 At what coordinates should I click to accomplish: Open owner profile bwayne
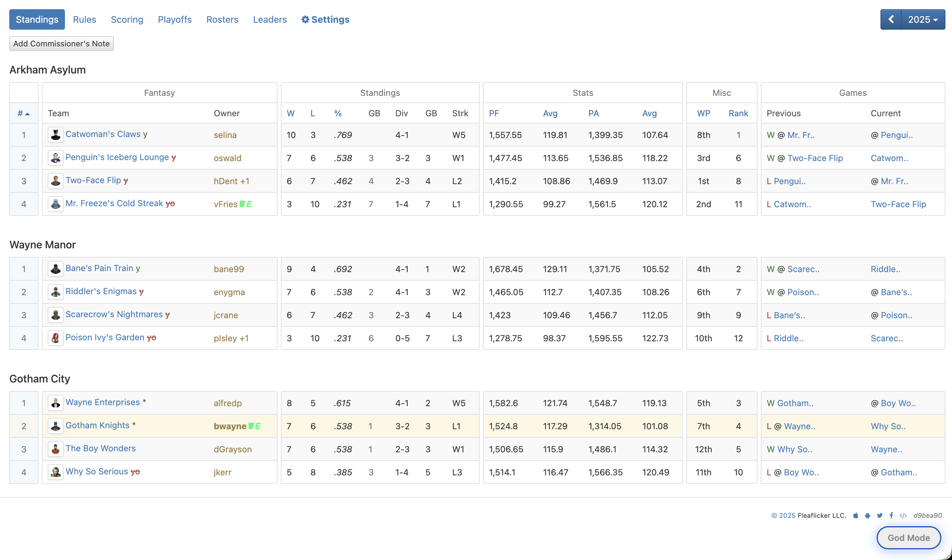[230, 426]
